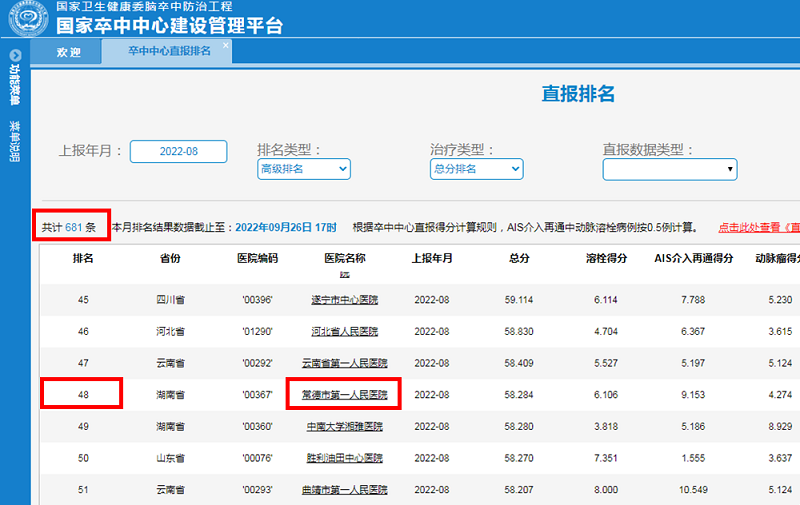Image resolution: width=800 pixels, height=505 pixels.
Task: Click the 上报年月 date field
Action: [178, 151]
